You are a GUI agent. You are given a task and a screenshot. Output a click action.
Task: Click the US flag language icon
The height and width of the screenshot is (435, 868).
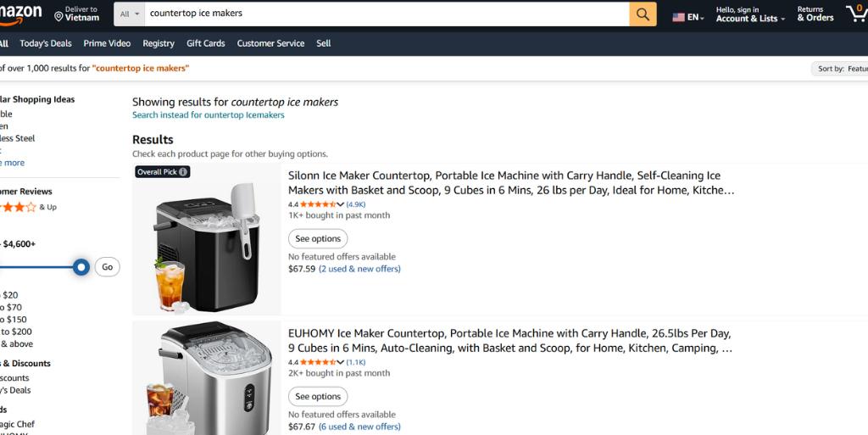pos(679,17)
